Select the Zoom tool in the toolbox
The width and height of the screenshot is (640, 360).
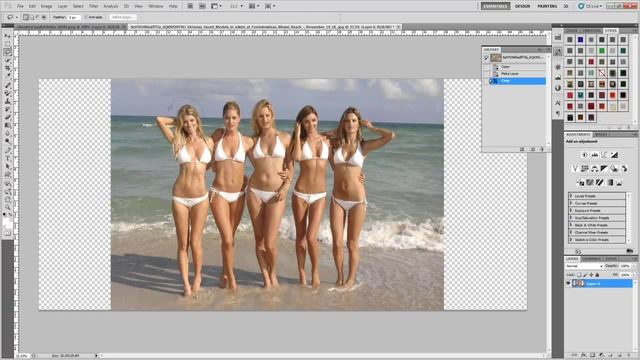point(8,208)
